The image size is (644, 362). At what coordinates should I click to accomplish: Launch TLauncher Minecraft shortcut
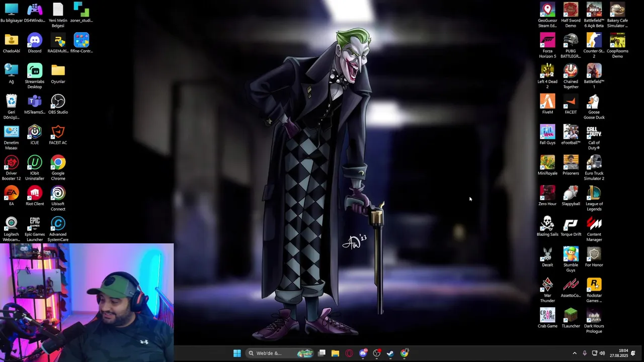click(571, 318)
